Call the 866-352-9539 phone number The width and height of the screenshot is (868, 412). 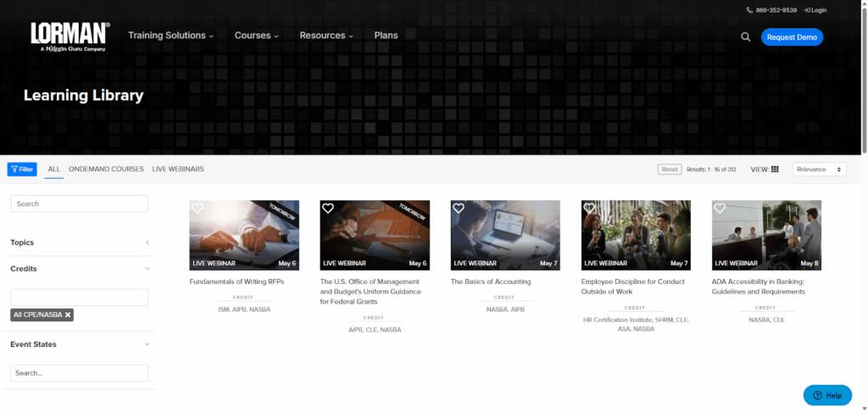pyautogui.click(x=771, y=10)
